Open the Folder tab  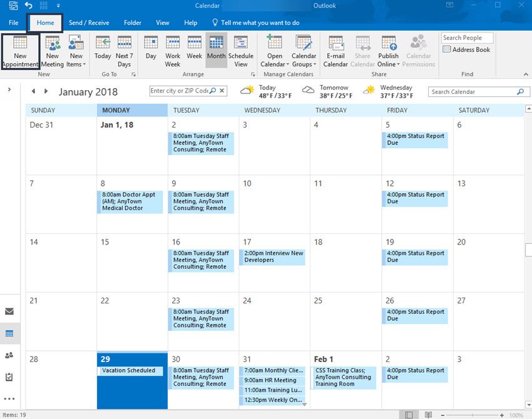(132, 23)
